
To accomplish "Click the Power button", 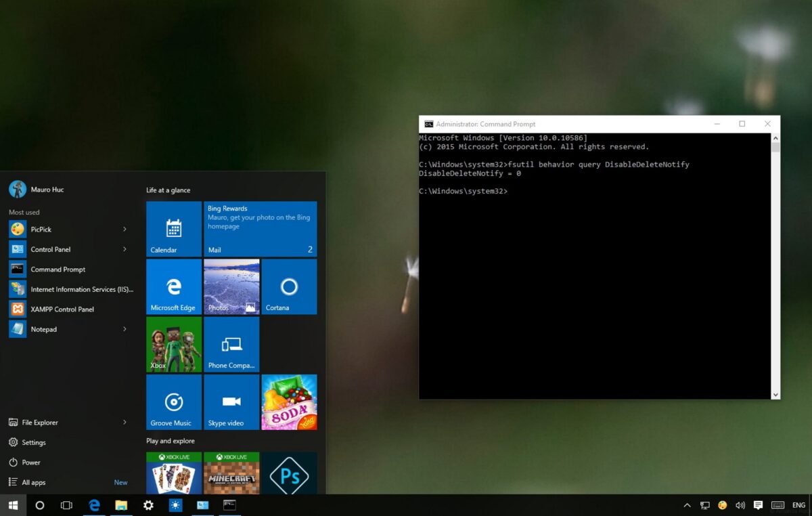I will [31, 463].
